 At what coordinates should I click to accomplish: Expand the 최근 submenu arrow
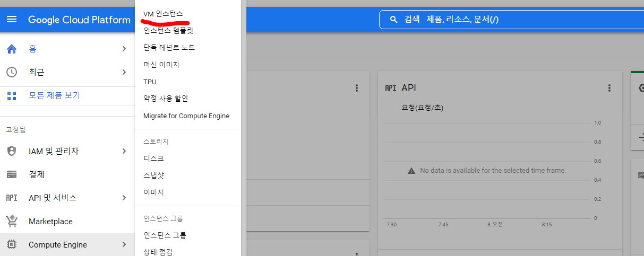[x=124, y=72]
